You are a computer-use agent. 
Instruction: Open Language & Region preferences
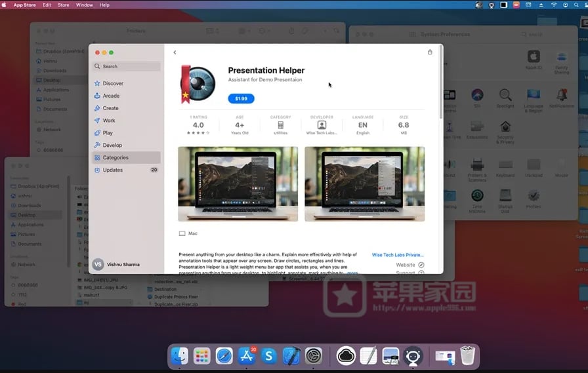[534, 100]
